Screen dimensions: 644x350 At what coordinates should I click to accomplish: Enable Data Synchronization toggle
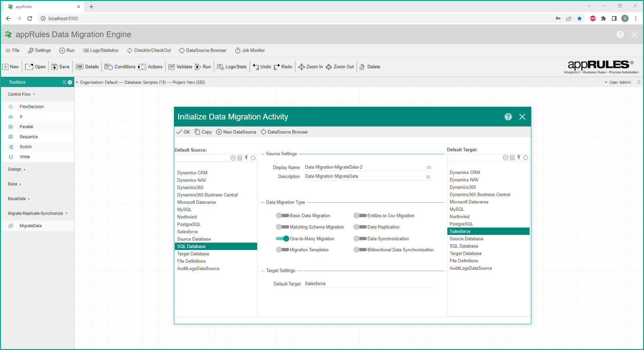coord(360,239)
